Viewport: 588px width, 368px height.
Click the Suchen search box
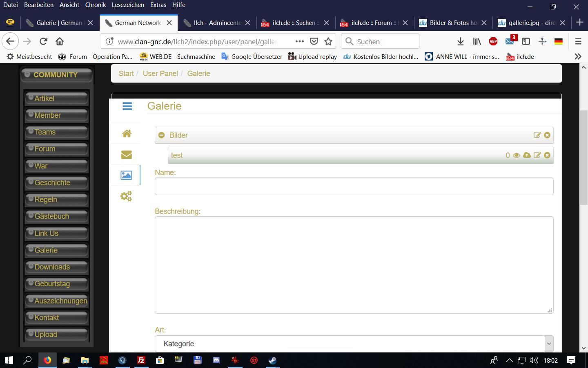click(380, 41)
